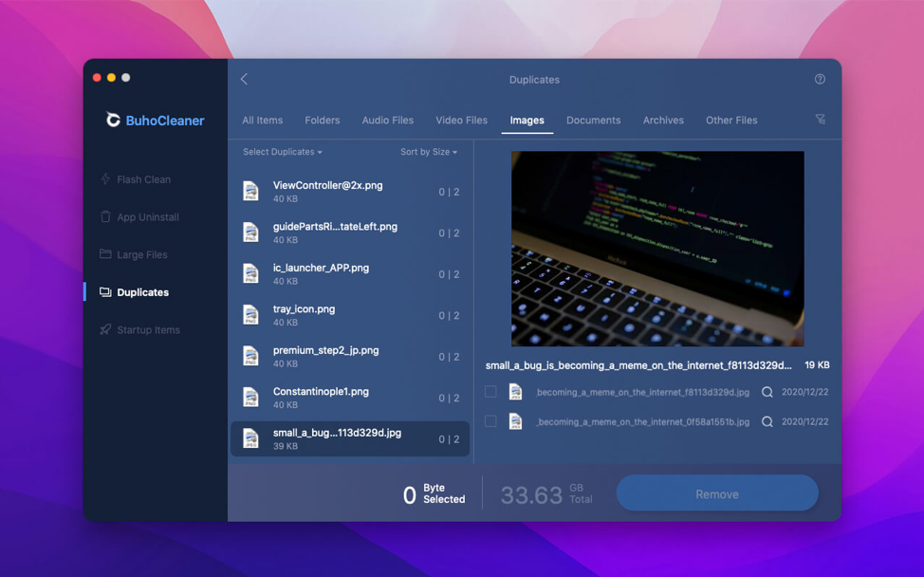The width and height of the screenshot is (924, 577).
Task: Click the small_a_bug...113d329d.jpg file icon
Action: pyautogui.click(x=251, y=439)
